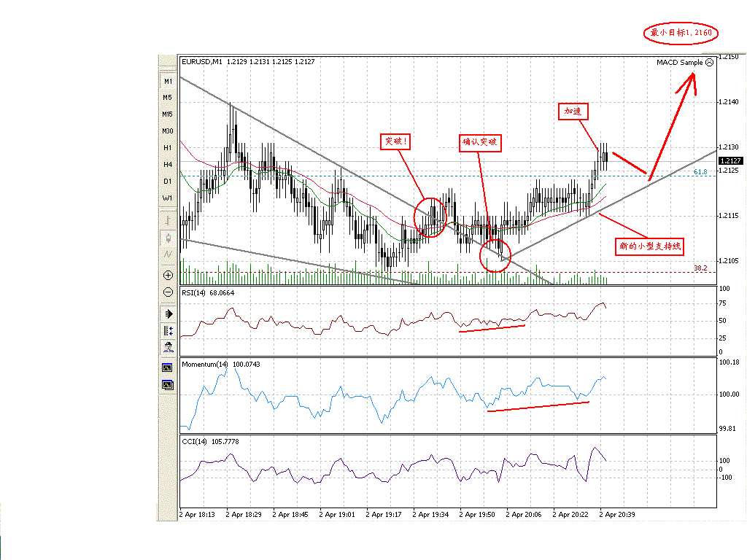Click the CCI(14) indicator label
The width and height of the screenshot is (747, 560).
click(x=194, y=442)
